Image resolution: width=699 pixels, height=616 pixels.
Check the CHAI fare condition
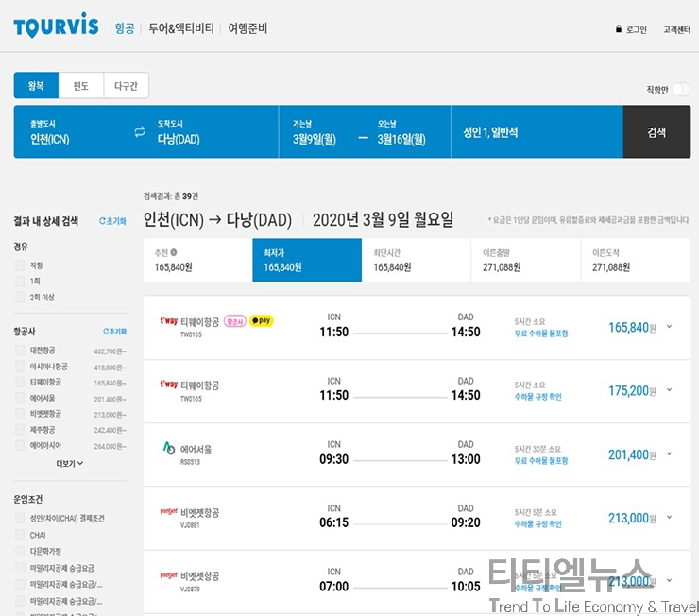(x=20, y=535)
